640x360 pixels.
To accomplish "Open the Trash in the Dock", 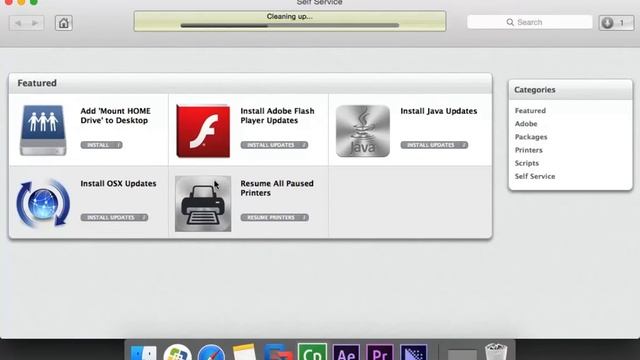I will coord(496,352).
